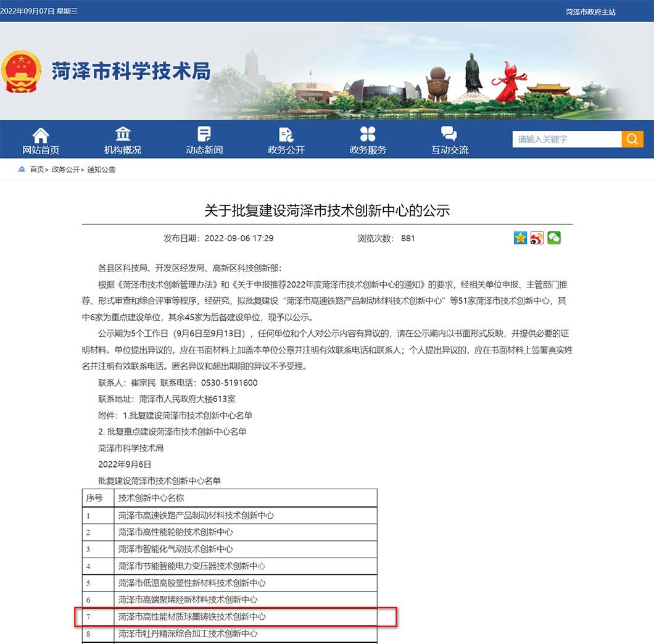Viewport: 654px width, 644px height.
Task: Open the 政务服务 menu item
Action: tap(368, 150)
